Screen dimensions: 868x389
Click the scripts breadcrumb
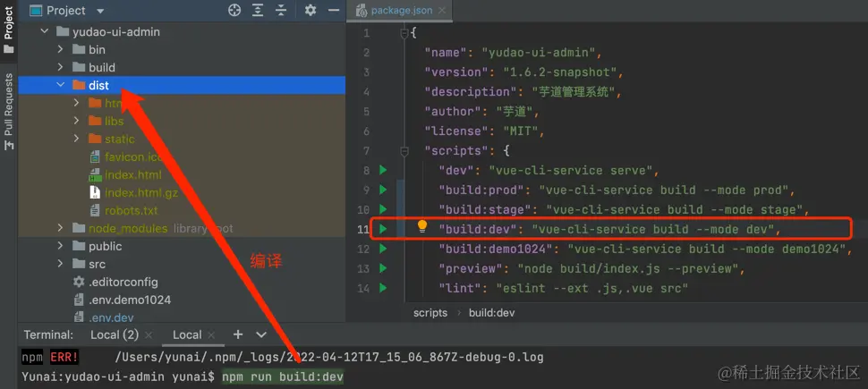(430, 313)
